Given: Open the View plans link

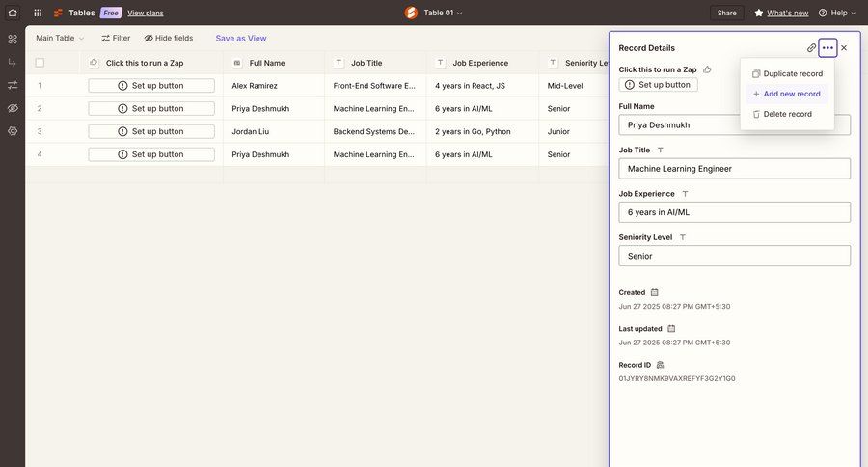Looking at the screenshot, I should pyautogui.click(x=146, y=13).
